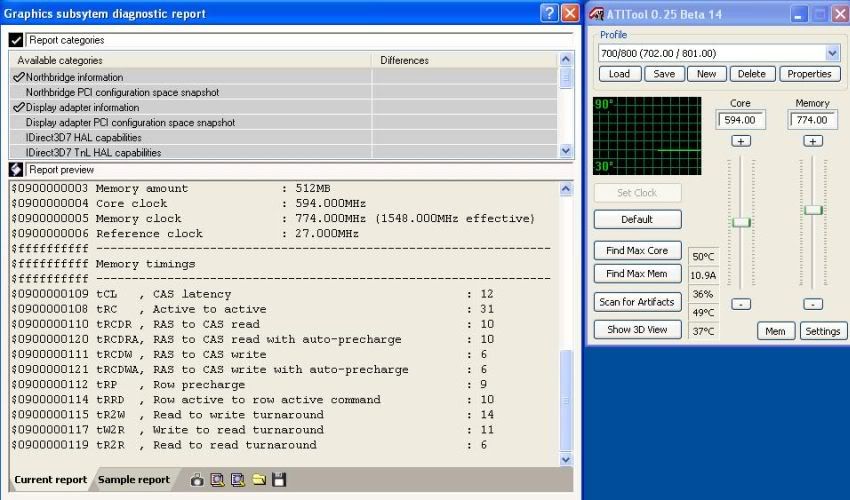Click the second report compare icon
Screen dimensions: 850x500
click(238, 480)
